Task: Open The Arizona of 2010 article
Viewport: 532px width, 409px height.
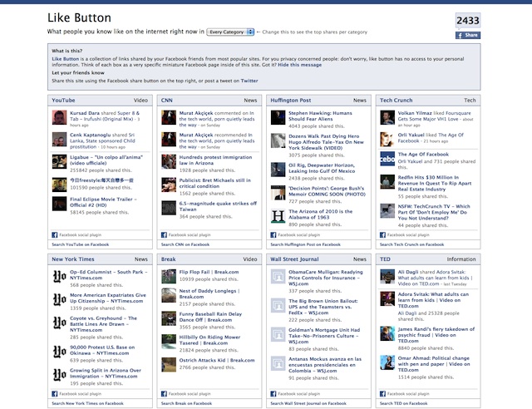Action: point(320,214)
